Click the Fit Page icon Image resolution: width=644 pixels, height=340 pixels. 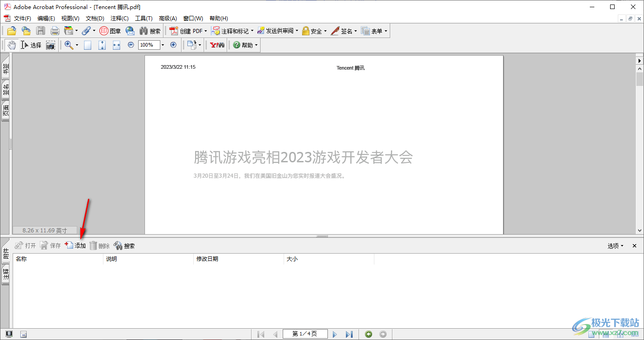point(102,45)
